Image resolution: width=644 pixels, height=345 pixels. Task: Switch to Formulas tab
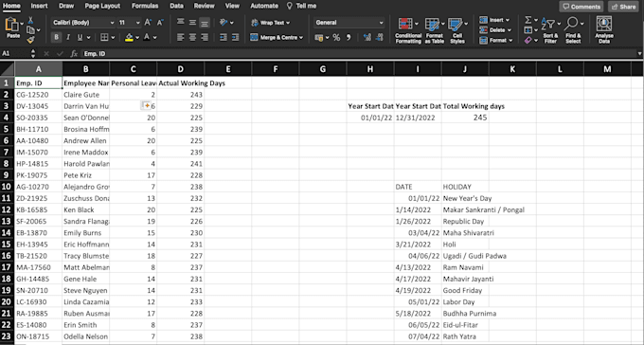click(145, 6)
